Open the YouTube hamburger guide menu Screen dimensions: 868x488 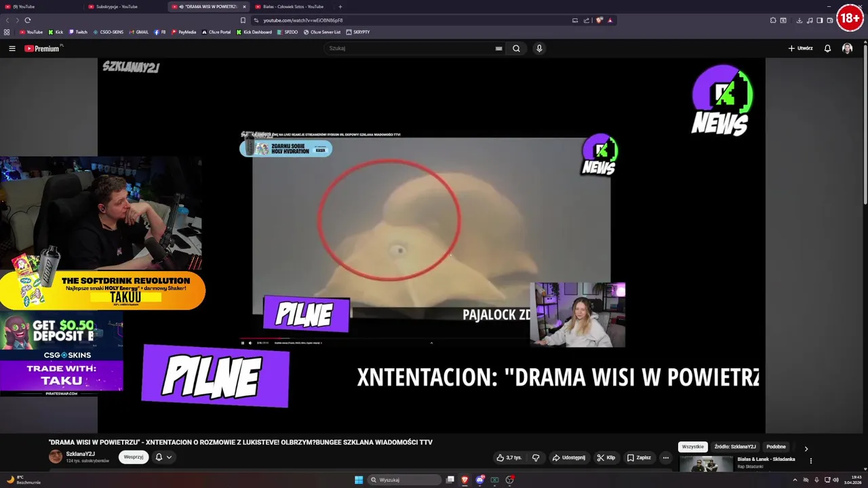(x=12, y=48)
